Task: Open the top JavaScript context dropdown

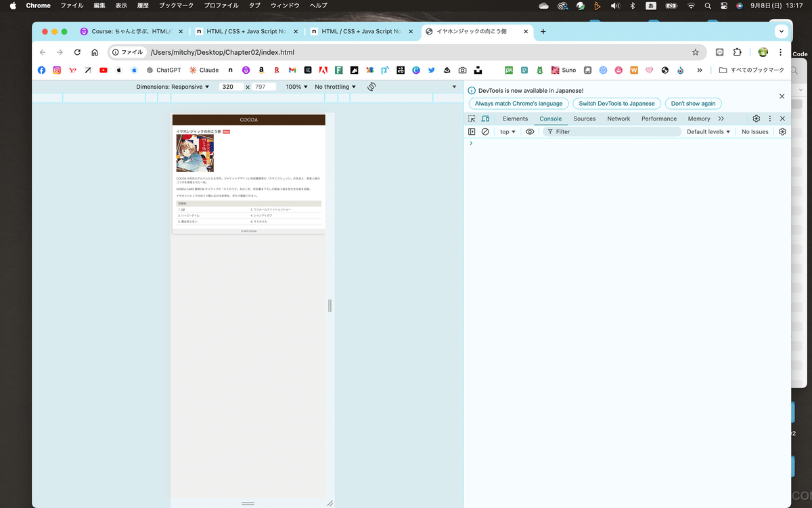Action: (507, 131)
